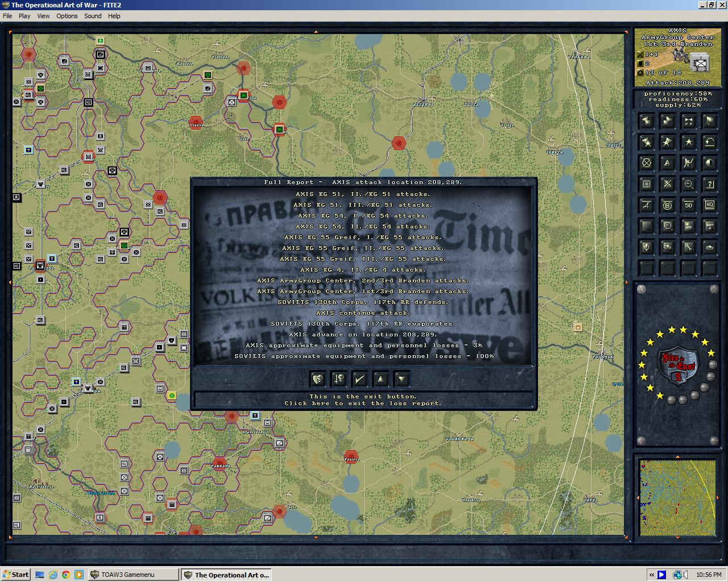This screenshot has height=582, width=728.
Task: Open the Play menu
Action: click(24, 16)
